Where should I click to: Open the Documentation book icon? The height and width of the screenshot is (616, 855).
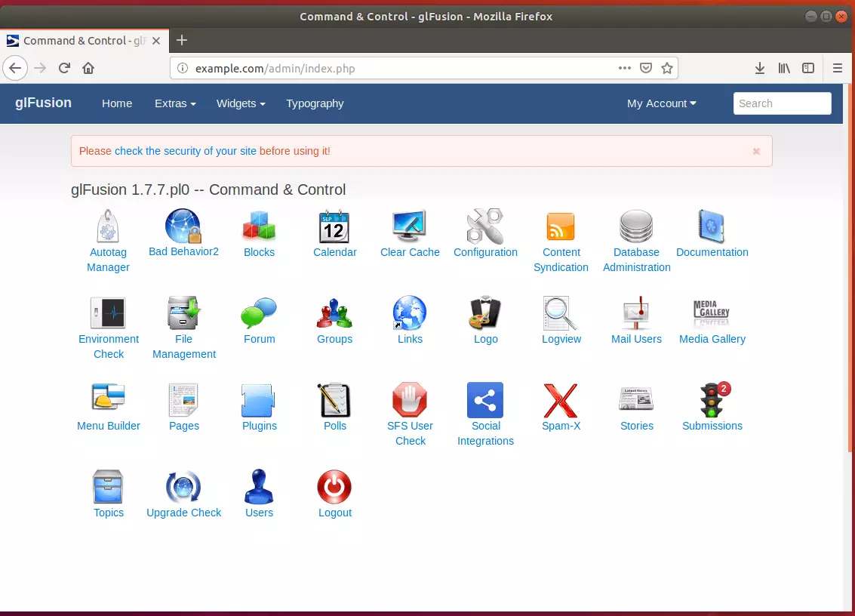712,226
